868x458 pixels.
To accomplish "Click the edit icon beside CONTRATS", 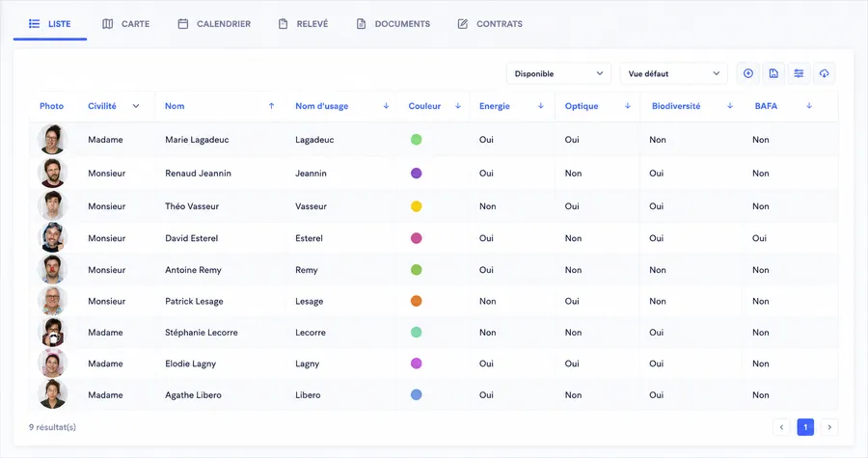I will click(463, 24).
